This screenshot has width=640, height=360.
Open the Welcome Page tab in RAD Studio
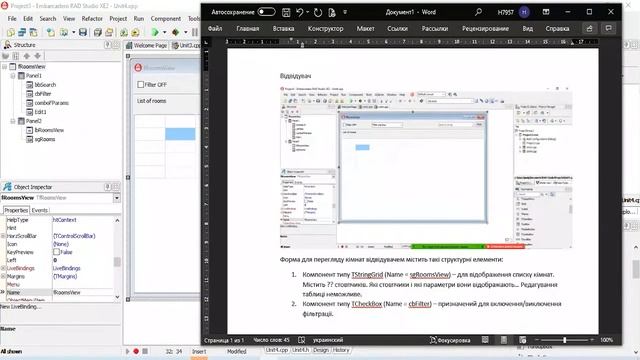point(147,45)
